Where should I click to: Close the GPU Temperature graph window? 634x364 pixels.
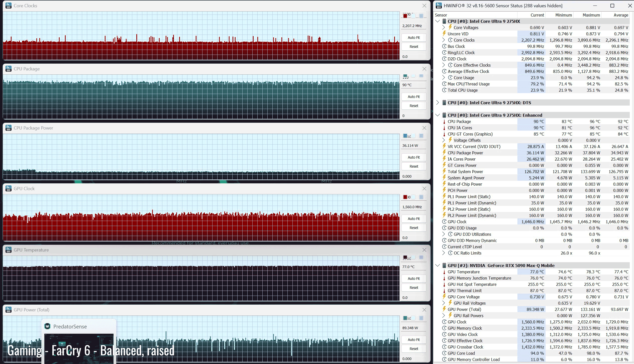(x=424, y=250)
